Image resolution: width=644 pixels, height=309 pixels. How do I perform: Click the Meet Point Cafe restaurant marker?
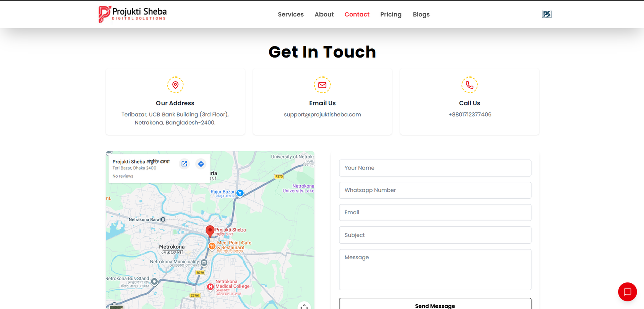pos(212,246)
